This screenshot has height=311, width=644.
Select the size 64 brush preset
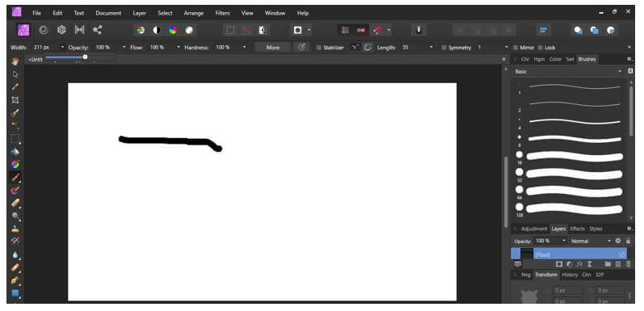570,191
